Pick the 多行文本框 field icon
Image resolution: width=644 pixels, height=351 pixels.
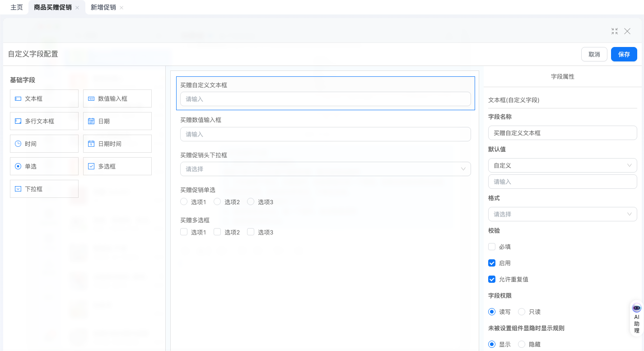coord(18,121)
